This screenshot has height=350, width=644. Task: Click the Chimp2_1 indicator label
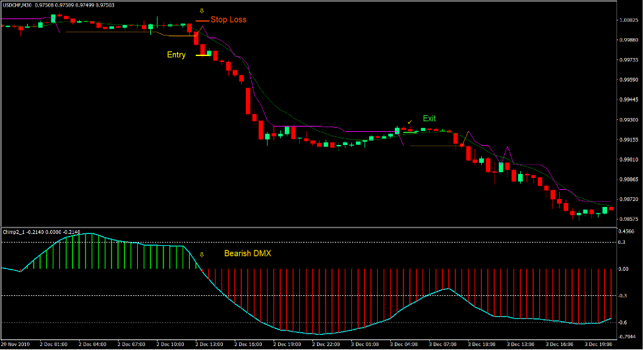pyautogui.click(x=14, y=232)
